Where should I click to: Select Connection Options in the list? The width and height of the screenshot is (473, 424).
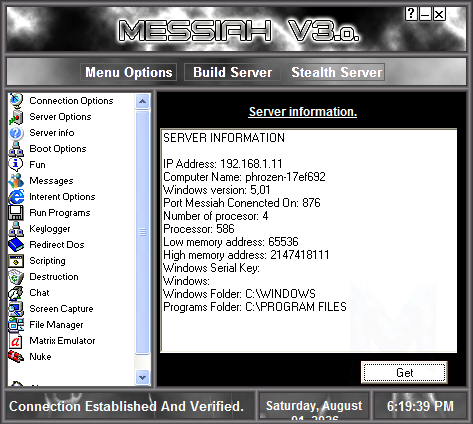click(x=71, y=101)
